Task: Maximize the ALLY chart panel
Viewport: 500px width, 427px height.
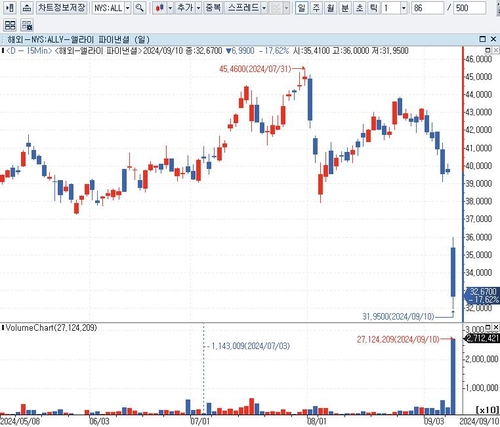Action: [x=482, y=39]
